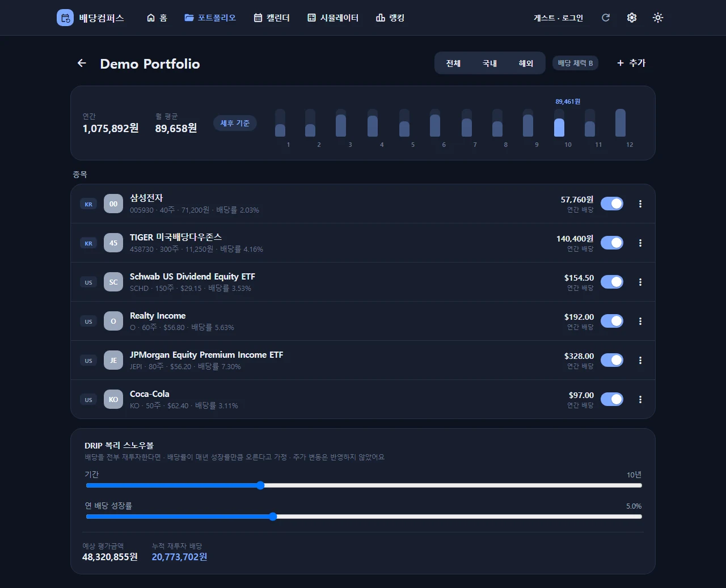The image size is (726, 588).
Task: Open the more options menu for Schwab ETF
Action: point(640,282)
